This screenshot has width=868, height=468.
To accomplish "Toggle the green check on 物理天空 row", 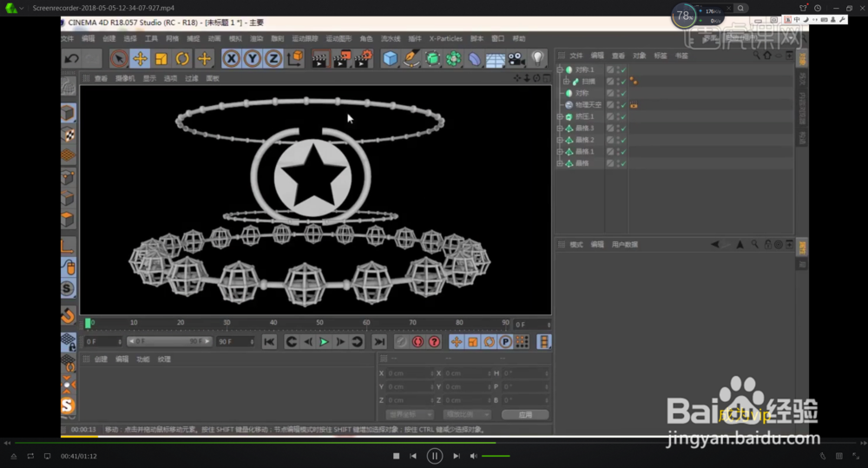I will (624, 105).
